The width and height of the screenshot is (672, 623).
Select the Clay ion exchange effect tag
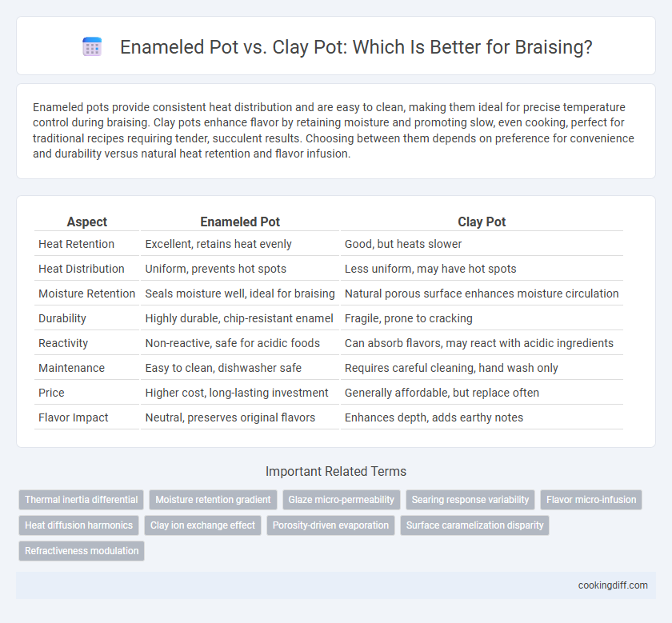[202, 525]
